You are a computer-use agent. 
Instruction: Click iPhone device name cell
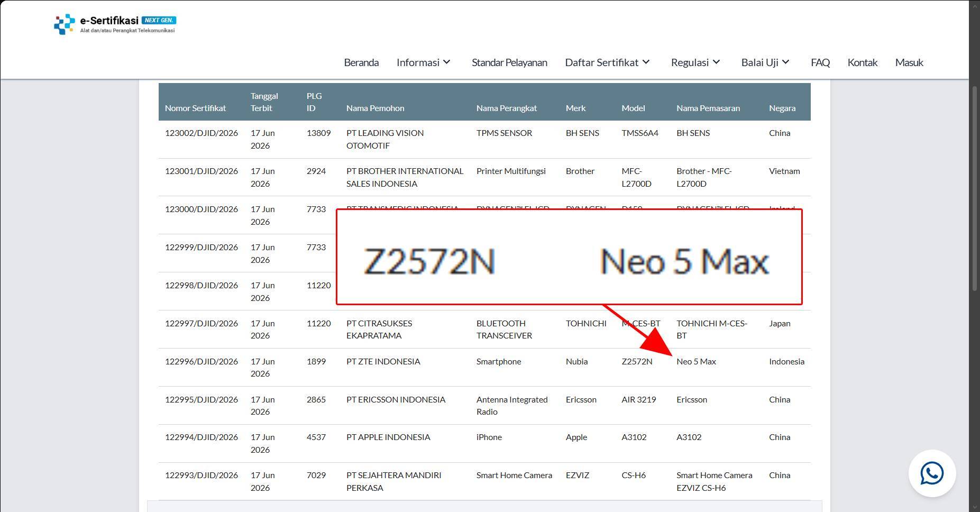point(489,437)
